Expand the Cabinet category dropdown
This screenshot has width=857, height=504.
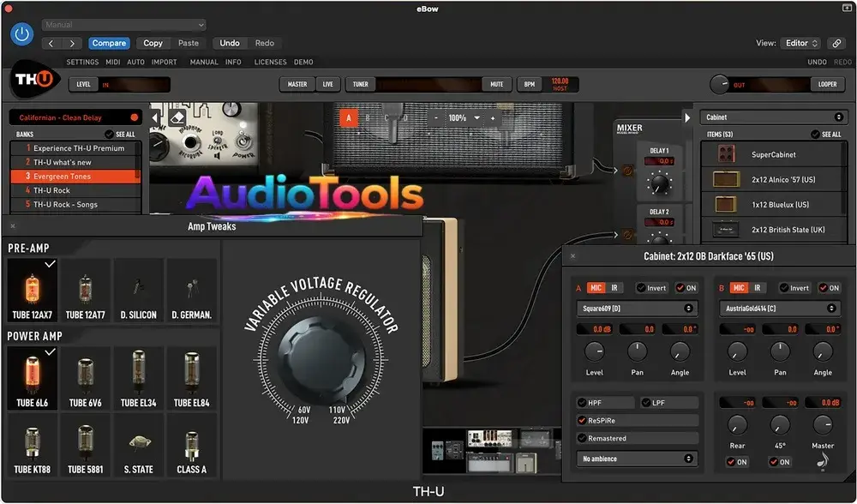coord(774,117)
